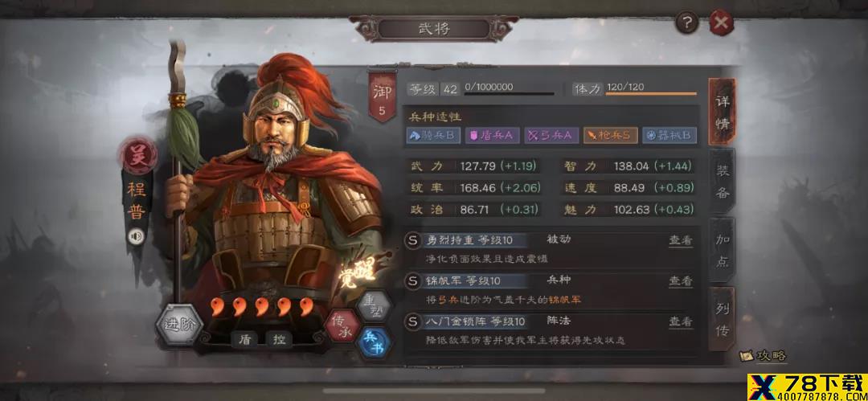Open the 攻略 guide link
The height and width of the screenshot is (401, 868).
click(764, 355)
